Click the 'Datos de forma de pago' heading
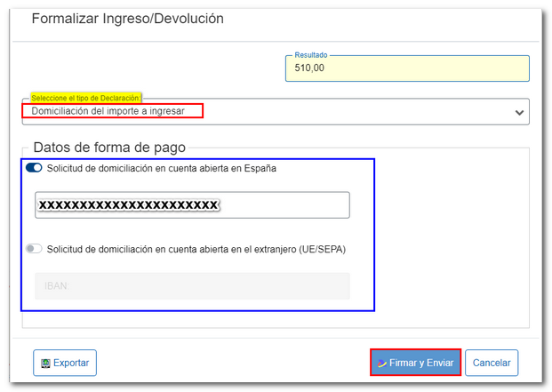This screenshot has width=552, height=392. click(x=109, y=148)
